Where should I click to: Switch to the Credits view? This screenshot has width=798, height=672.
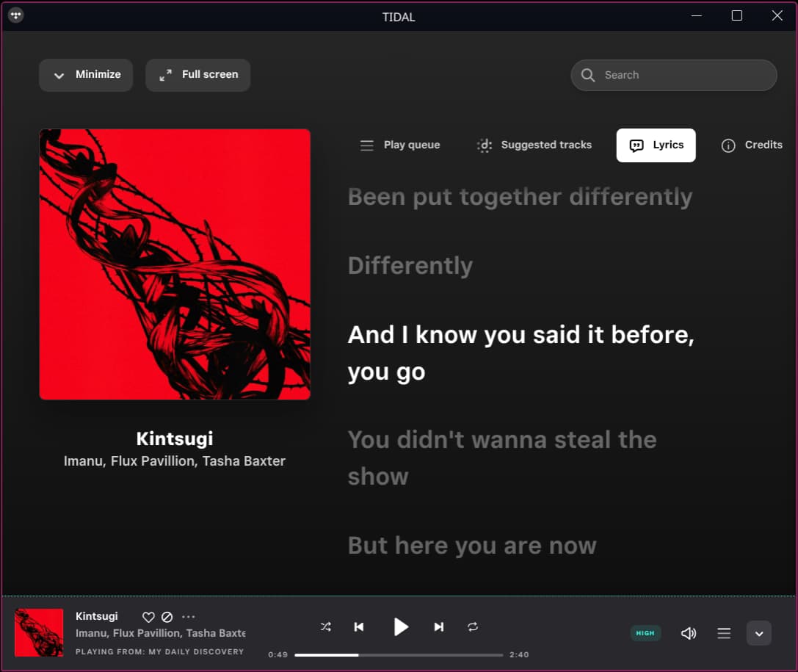click(752, 145)
